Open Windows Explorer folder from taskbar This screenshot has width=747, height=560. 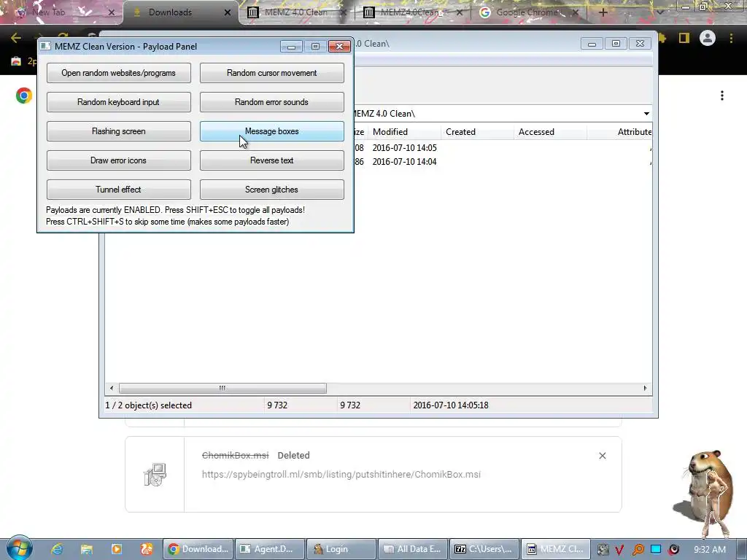(x=87, y=549)
